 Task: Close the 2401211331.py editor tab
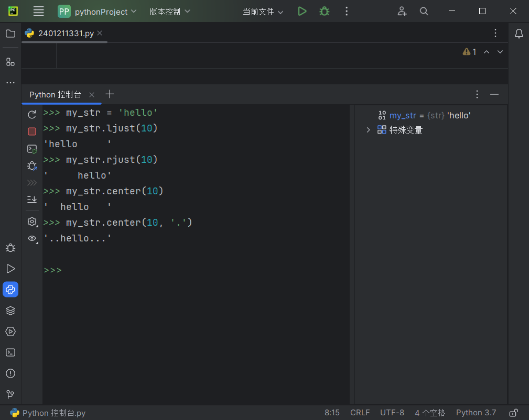coord(100,33)
